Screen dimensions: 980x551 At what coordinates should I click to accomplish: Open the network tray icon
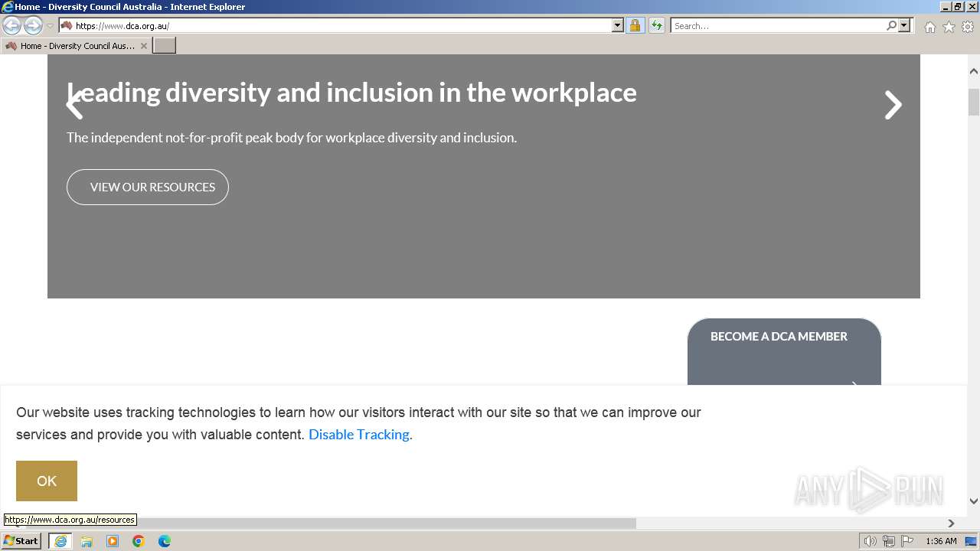[889, 541]
